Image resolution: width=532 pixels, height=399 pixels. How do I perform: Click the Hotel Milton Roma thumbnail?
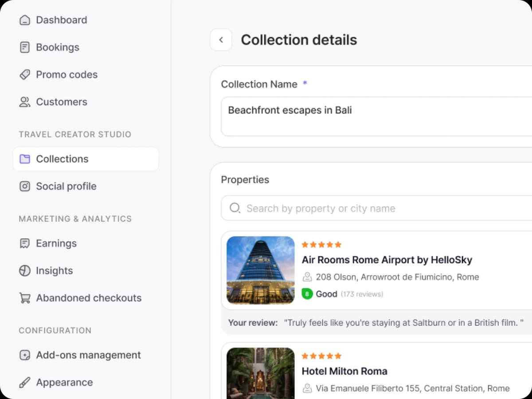[x=260, y=373]
